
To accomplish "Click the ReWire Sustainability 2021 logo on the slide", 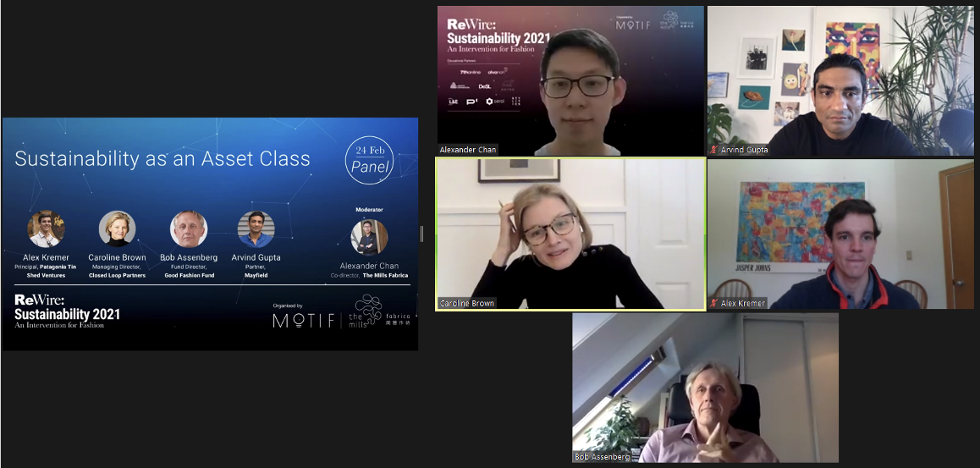I will tap(67, 311).
